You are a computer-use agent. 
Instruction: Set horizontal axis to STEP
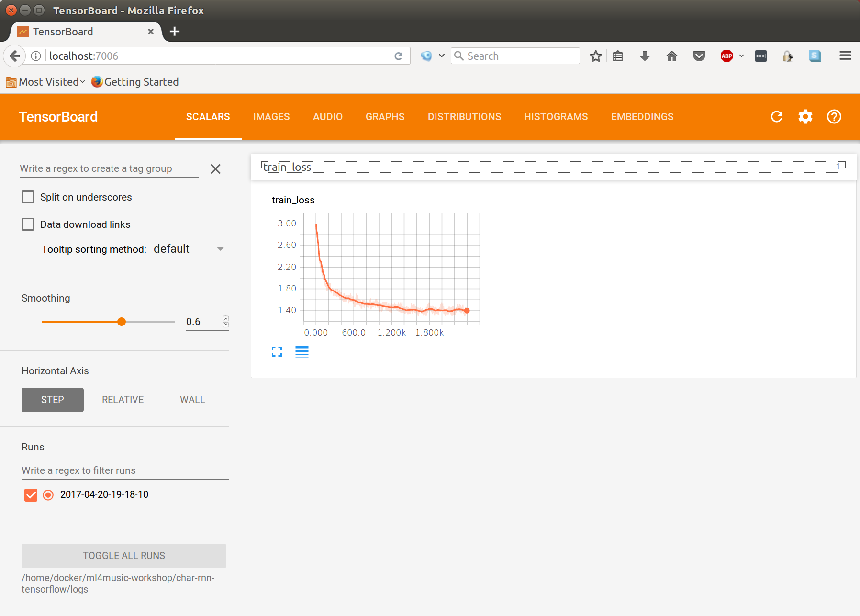(x=53, y=400)
